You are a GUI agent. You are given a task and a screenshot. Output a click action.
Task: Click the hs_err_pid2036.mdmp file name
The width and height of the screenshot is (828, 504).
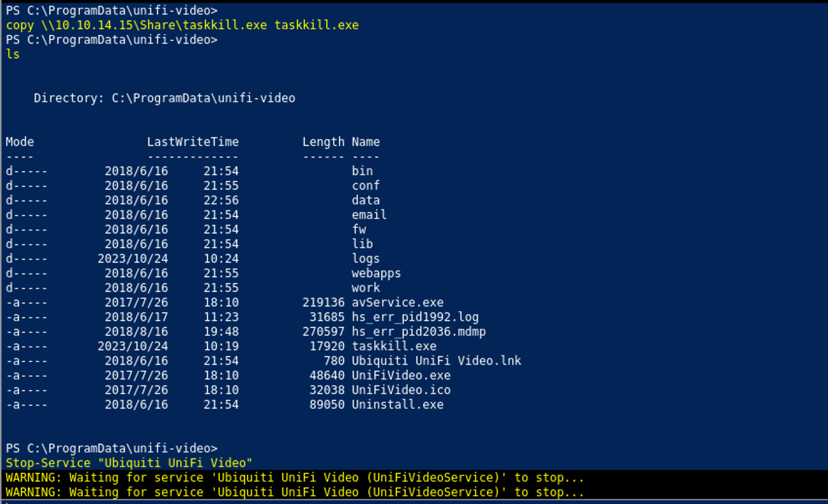418,332
